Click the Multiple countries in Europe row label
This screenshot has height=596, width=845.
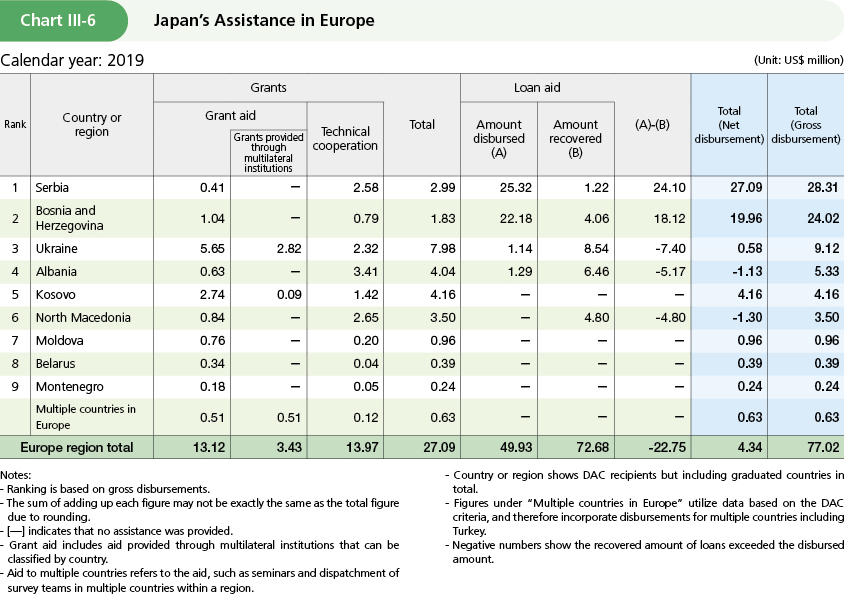pos(86,415)
